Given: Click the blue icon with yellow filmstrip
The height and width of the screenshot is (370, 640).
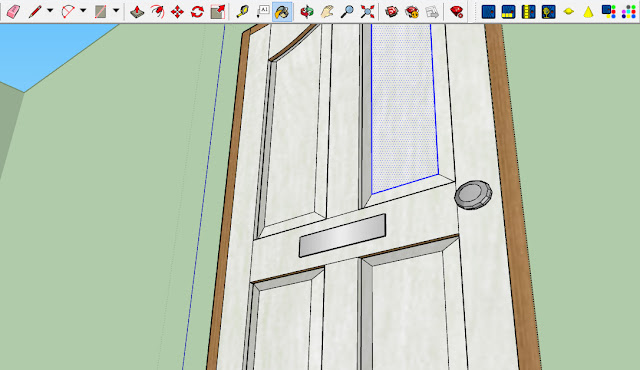Looking at the screenshot, I should (x=528, y=12).
